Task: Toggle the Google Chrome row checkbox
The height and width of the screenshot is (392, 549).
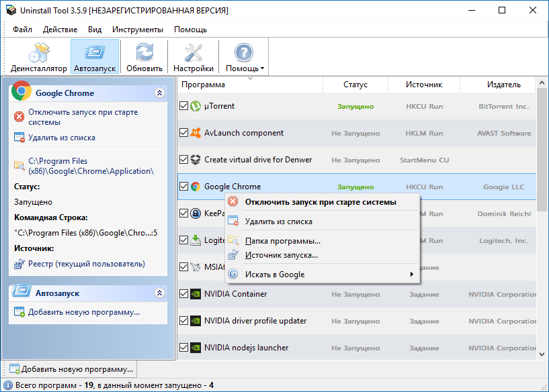Action: click(183, 187)
